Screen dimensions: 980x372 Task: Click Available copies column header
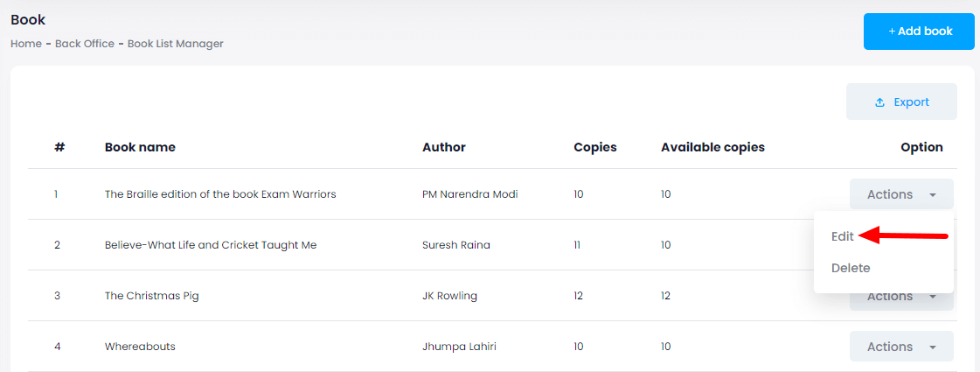pos(712,147)
